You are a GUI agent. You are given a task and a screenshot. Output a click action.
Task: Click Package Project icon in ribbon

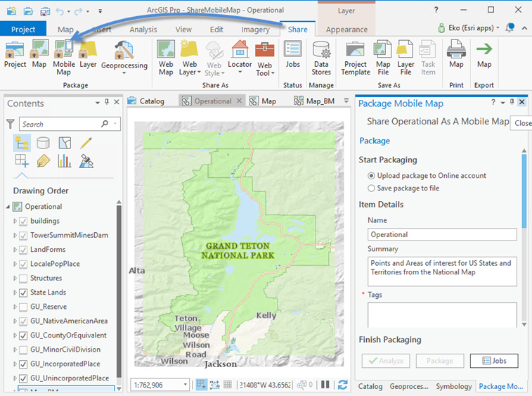15,54
